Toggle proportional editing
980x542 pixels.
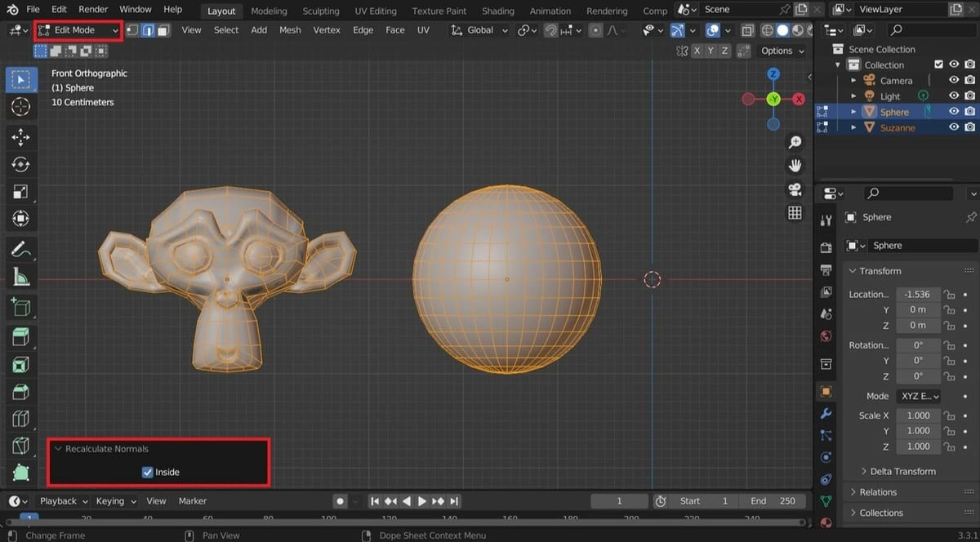point(595,30)
